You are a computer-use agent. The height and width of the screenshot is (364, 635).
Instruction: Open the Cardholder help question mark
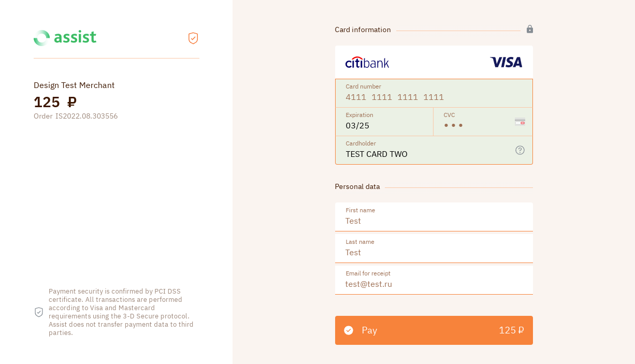[520, 150]
